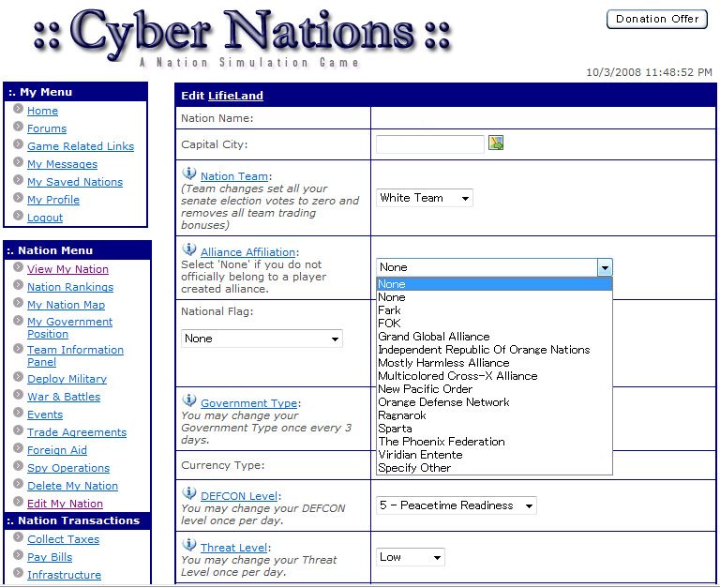Click the Threat Level help link
The image size is (720, 588).
[x=234, y=548]
